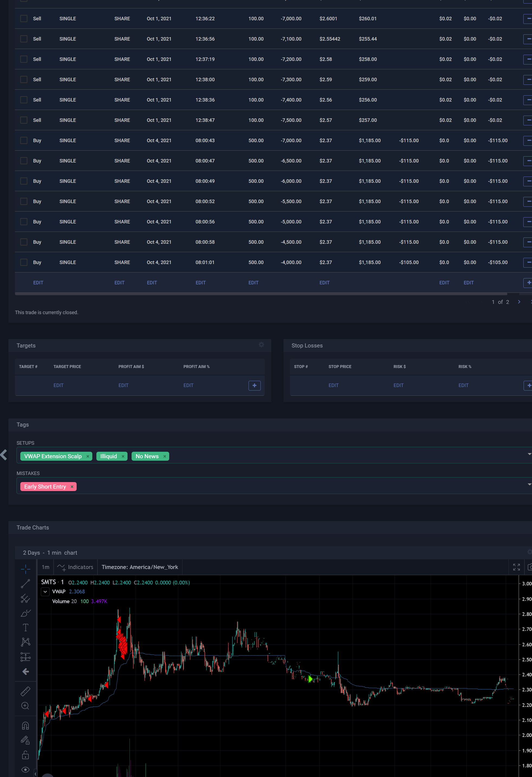Open the Indicators menu
Viewport: 532px width, 777px height.
click(x=76, y=567)
